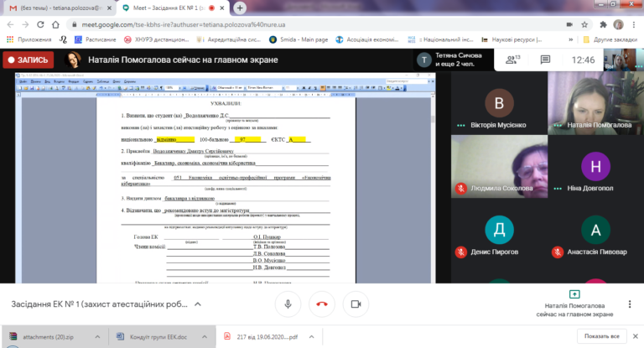
Task: Open Chrome three-dot menu
Action: (634, 24)
